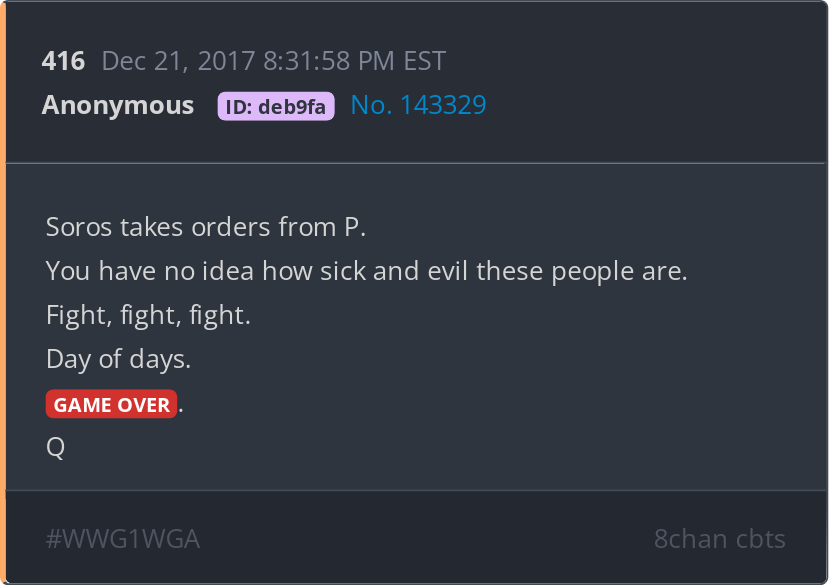Click the sentence about sick and evil people
This screenshot has width=830, height=586.
tap(366, 271)
